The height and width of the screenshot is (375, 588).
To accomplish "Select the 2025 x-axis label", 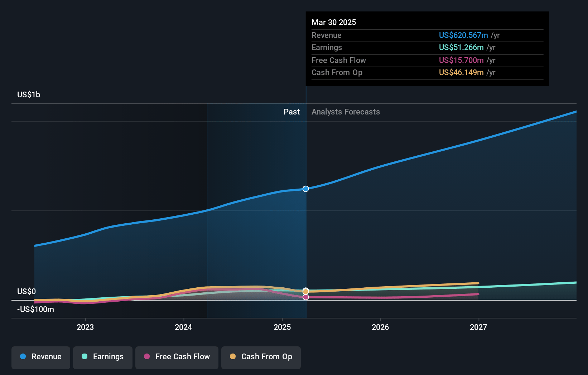I will [282, 327].
